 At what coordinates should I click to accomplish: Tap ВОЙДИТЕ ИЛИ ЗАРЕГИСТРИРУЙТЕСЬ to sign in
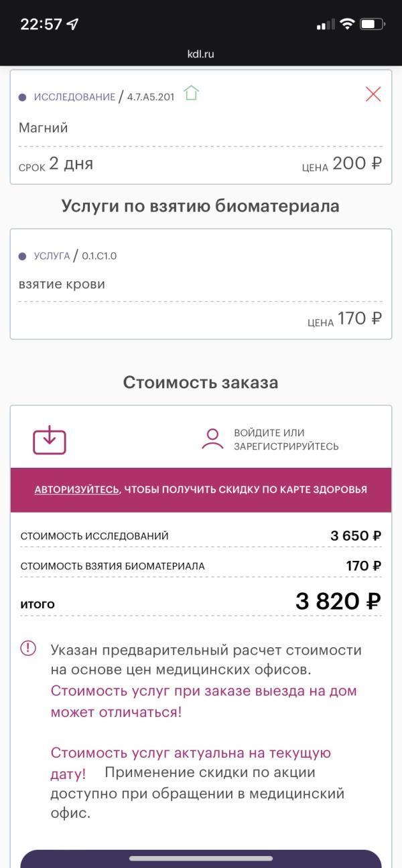tap(286, 440)
